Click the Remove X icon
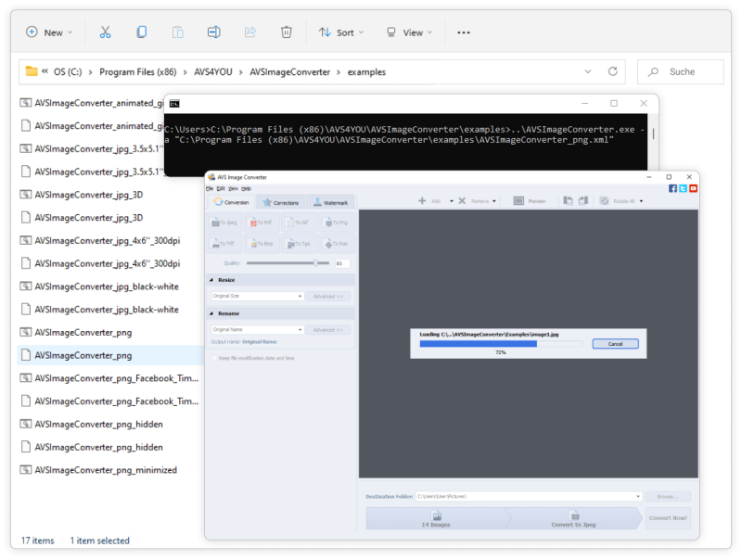742x560 pixels. point(462,201)
